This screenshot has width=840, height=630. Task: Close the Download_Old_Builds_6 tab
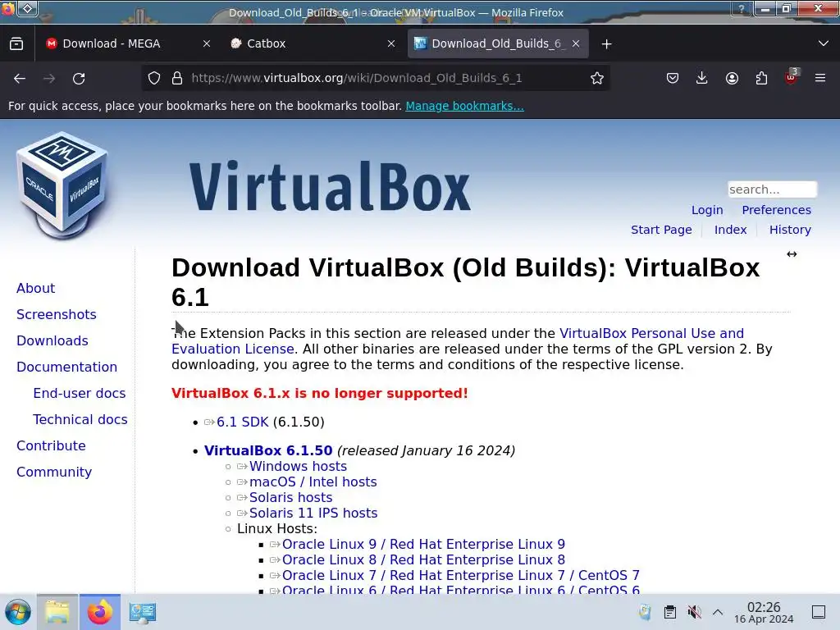tap(576, 44)
